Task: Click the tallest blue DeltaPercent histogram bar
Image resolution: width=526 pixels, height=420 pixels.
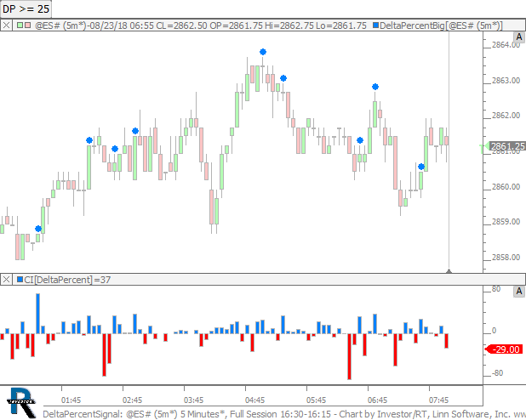Action: click(x=38, y=314)
